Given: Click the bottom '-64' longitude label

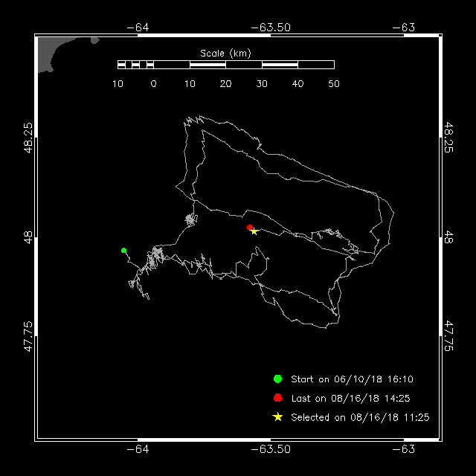Looking at the screenshot, I should pos(138,449).
